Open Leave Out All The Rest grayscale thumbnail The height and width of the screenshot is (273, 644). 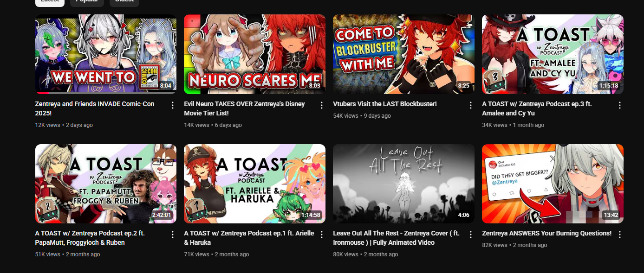coord(403,184)
